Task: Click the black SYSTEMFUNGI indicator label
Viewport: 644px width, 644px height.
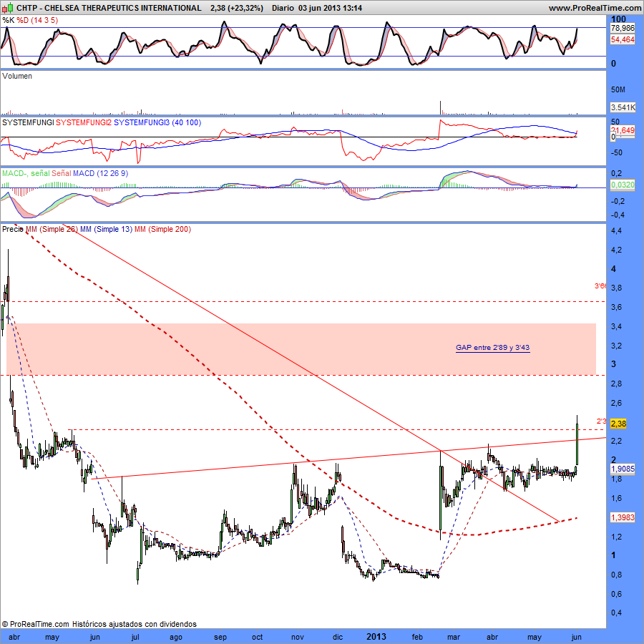Action: point(28,122)
